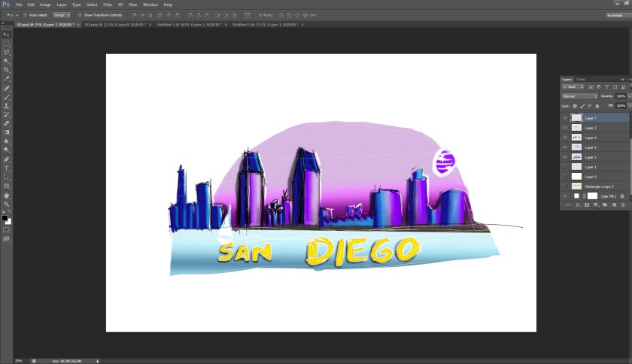Screen dimensions: 632x364
Task: Select the Move tool in the toolbox
Action: (x=7, y=35)
